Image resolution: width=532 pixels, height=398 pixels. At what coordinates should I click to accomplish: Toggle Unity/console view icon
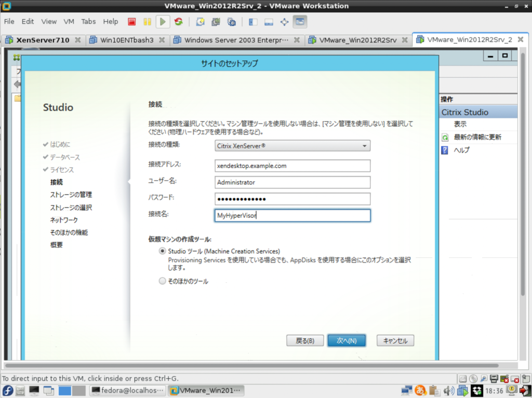300,22
